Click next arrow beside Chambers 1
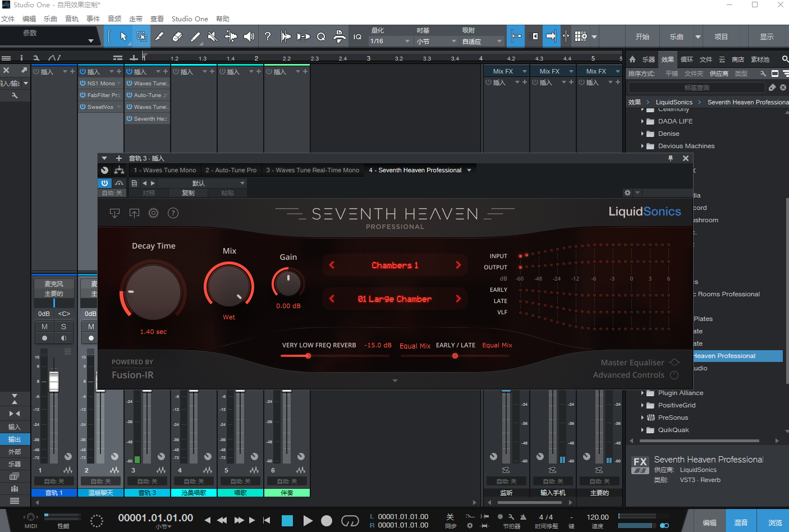The height and width of the screenshot is (532, 789). click(x=458, y=265)
